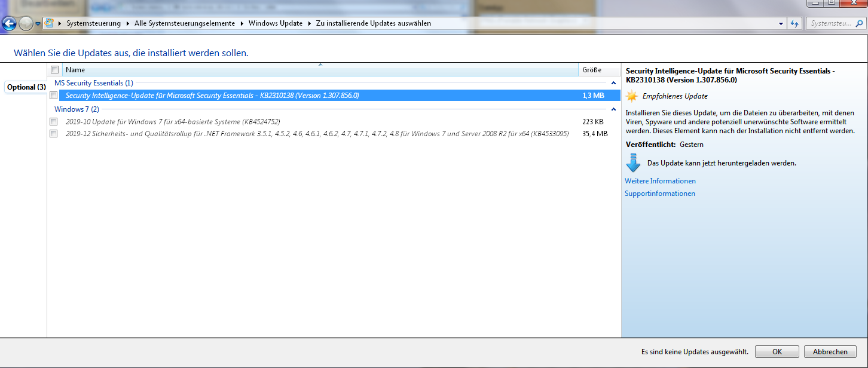Screen dimensions: 868x368
Task: Click the Control Panel icon in address bar
Action: coord(50,23)
